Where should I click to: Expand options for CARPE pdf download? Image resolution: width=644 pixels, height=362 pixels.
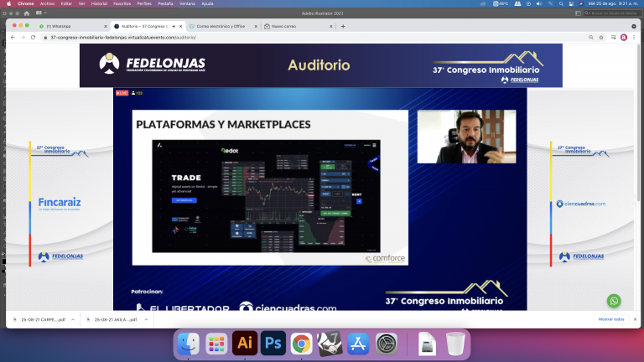[x=73, y=319]
